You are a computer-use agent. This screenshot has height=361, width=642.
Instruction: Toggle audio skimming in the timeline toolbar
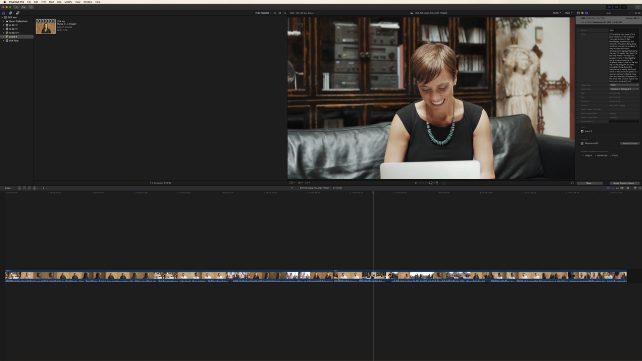click(613, 188)
